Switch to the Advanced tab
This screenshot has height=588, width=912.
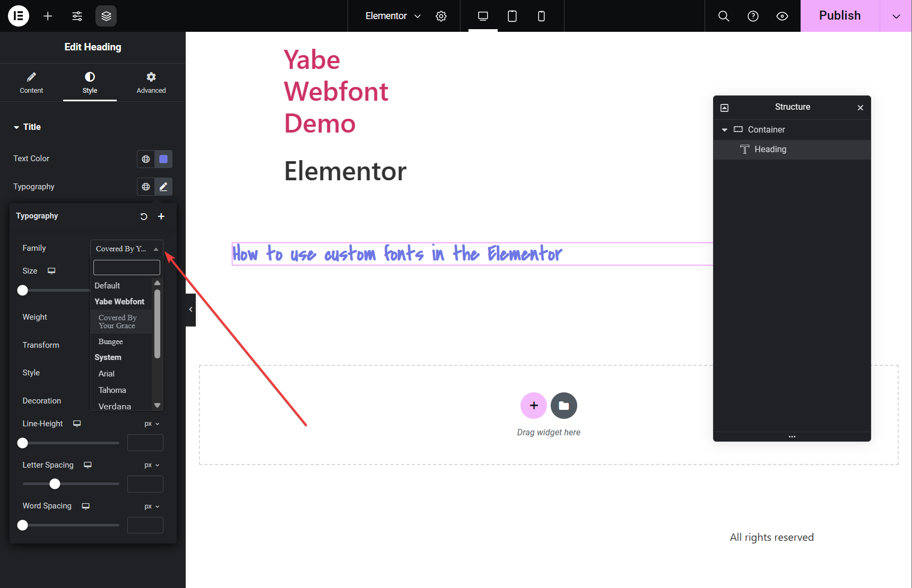click(151, 83)
